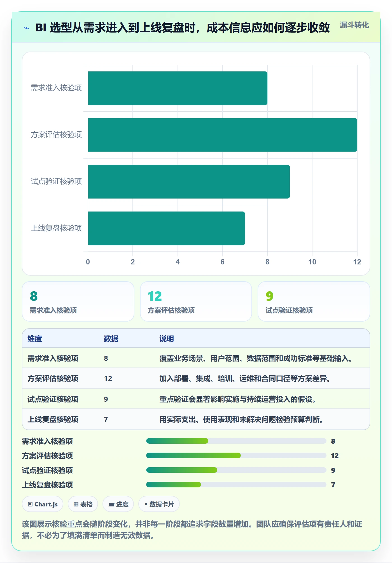Click the lightning icon beside the title
Image resolution: width=392 pixels, height=563 pixels.
(27, 28)
